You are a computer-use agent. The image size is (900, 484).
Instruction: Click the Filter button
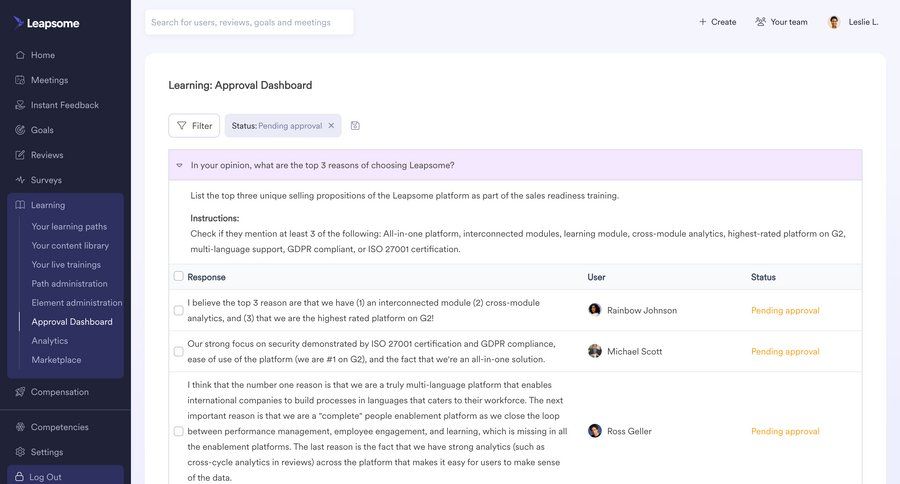194,126
